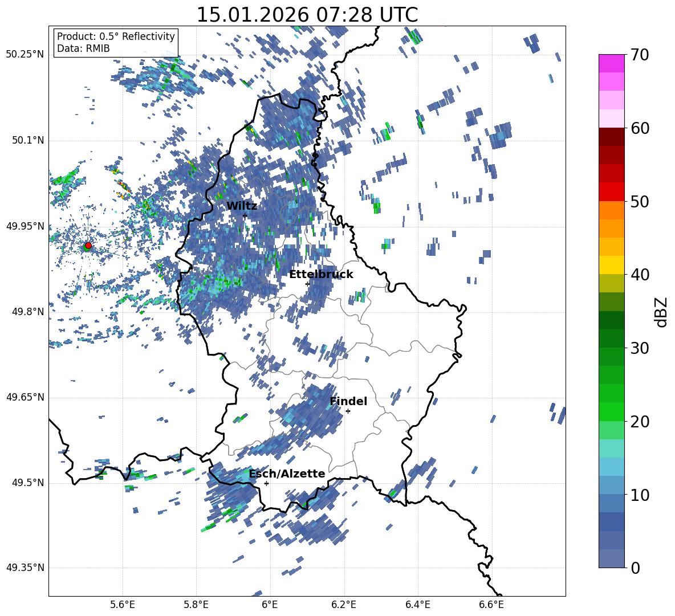Screen dimensions: 675x616
Task: Select the Findel city label
Action: click(x=348, y=401)
